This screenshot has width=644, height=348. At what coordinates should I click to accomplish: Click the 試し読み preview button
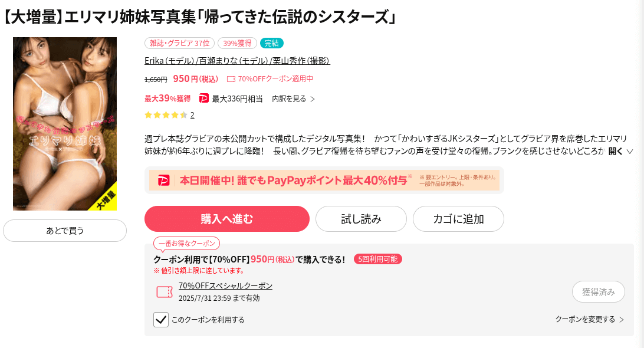click(361, 219)
